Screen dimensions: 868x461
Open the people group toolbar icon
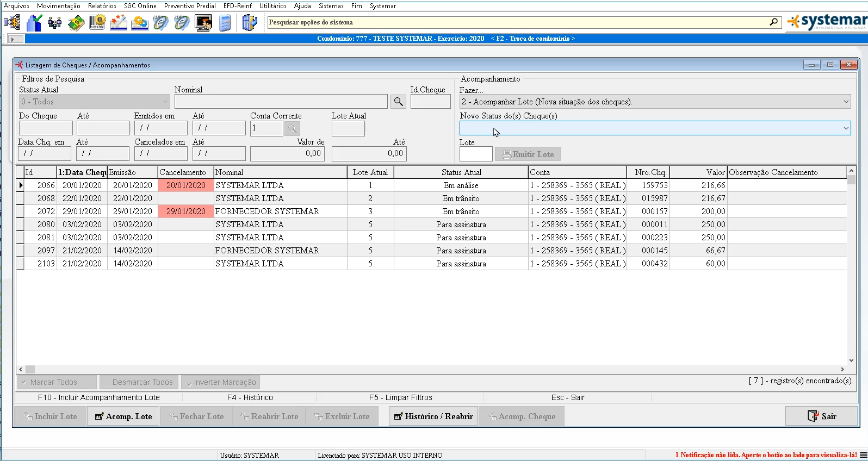54,23
